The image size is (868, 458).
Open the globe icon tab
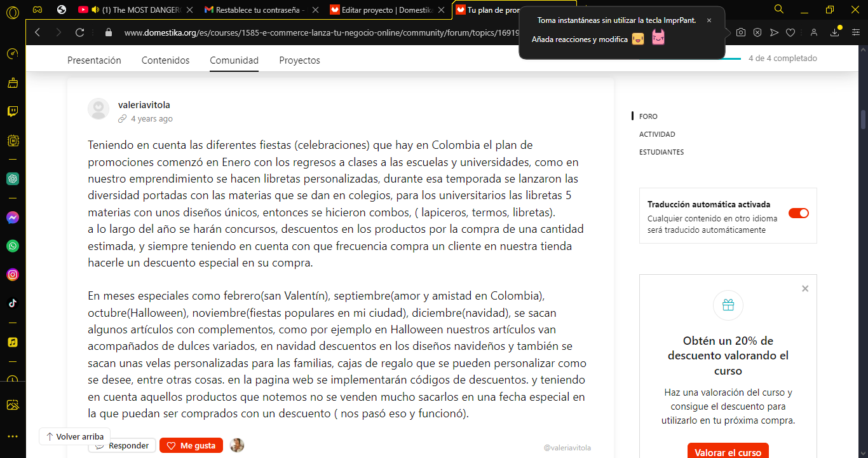61,10
